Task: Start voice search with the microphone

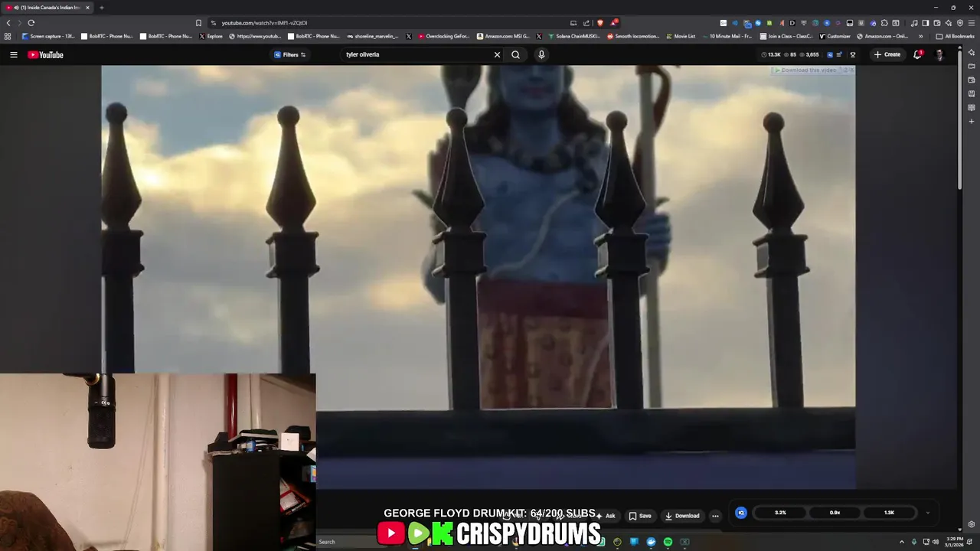Action: [x=541, y=54]
